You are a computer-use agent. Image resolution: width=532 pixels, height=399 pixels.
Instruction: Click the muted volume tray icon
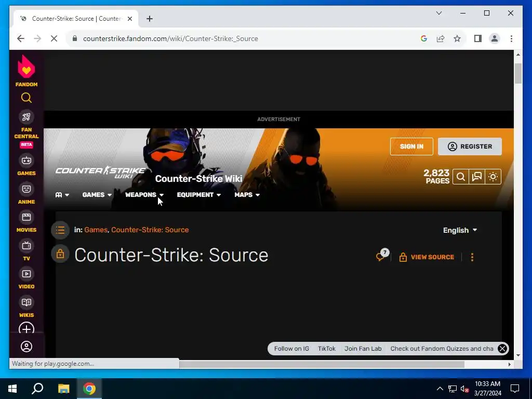tap(465, 389)
